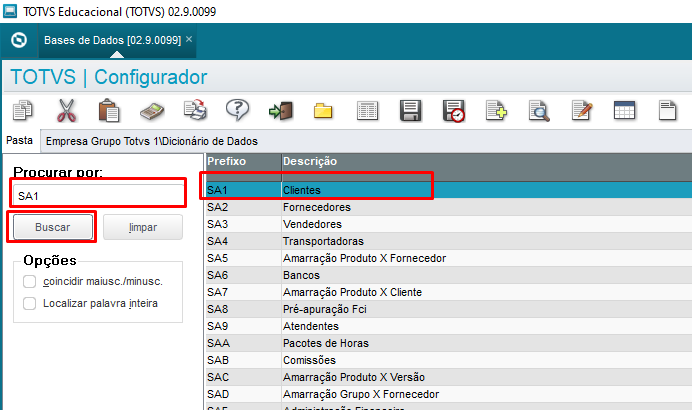Click the SA5 prefix cell

tap(243, 258)
